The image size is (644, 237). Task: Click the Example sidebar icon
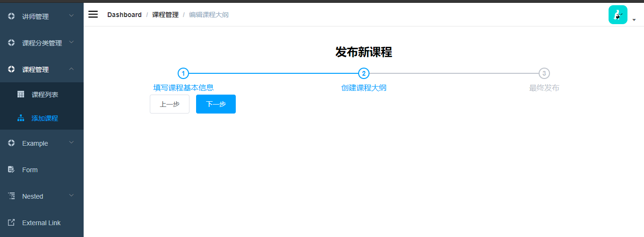click(12, 143)
